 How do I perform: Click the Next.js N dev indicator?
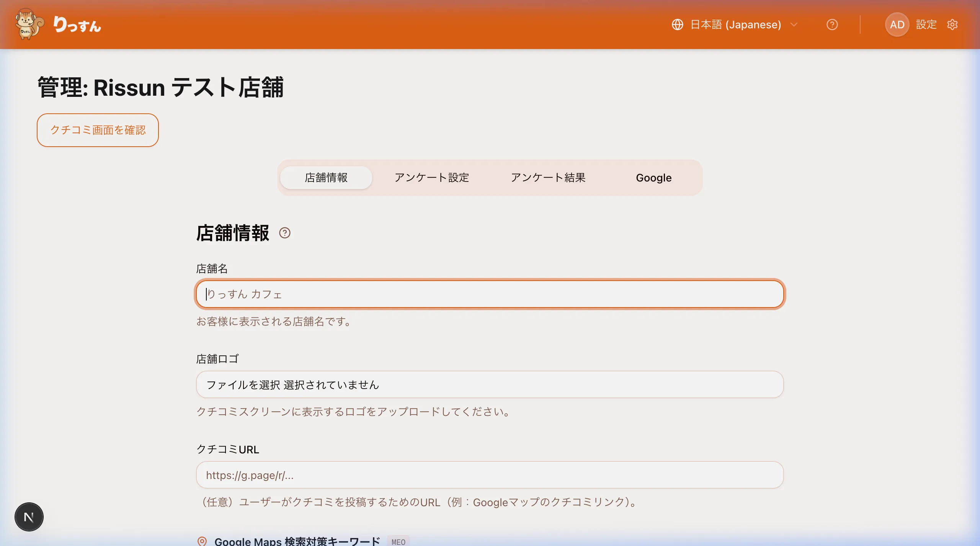pyautogui.click(x=29, y=517)
